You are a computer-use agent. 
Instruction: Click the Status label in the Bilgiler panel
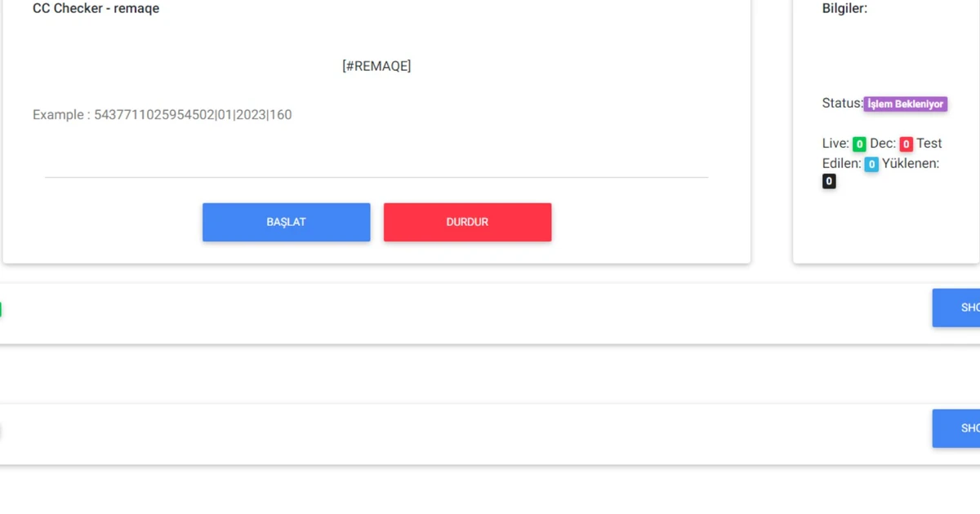tap(840, 103)
